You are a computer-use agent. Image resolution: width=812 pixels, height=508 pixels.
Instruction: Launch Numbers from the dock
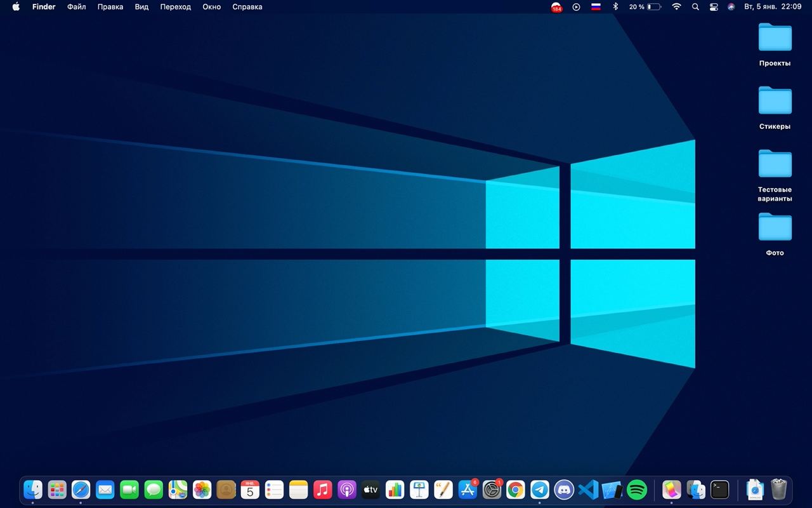[x=395, y=490]
